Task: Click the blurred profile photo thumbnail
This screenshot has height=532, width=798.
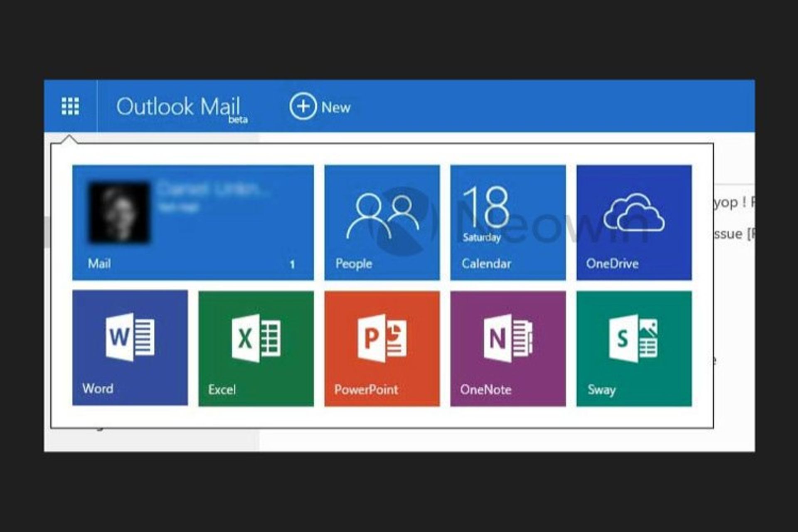Action: [119, 212]
